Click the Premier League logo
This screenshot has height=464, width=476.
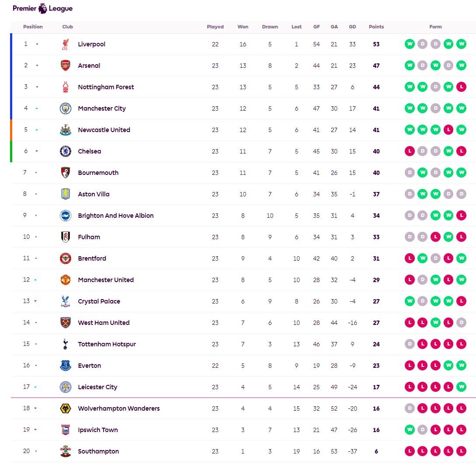pyautogui.click(x=42, y=8)
